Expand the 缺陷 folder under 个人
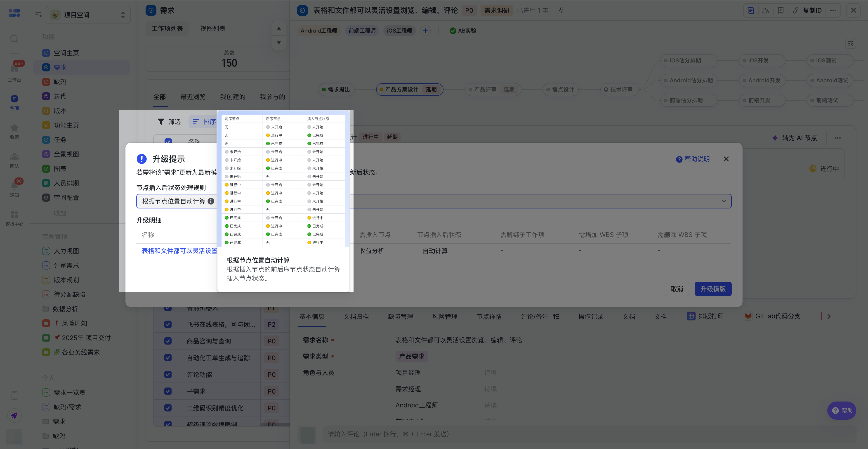The image size is (868, 449). 46,436
